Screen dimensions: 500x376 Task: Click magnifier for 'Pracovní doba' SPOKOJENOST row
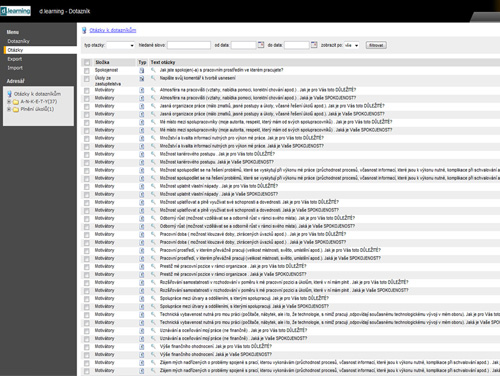(x=153, y=242)
